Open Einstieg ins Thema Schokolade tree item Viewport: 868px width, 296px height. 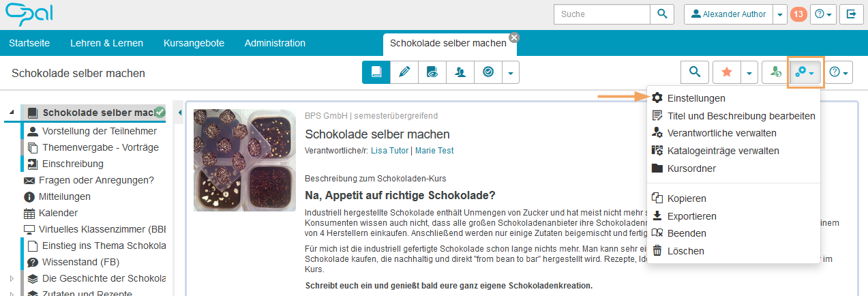pyautogui.click(x=104, y=246)
